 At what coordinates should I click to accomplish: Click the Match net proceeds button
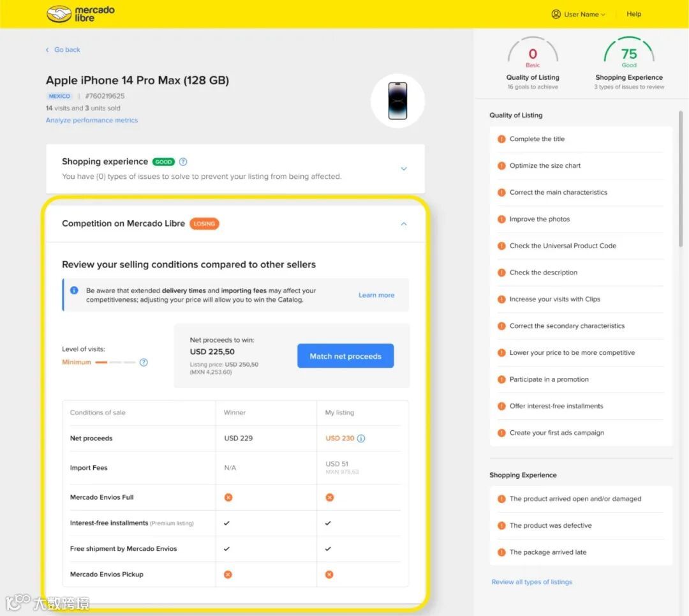(345, 356)
